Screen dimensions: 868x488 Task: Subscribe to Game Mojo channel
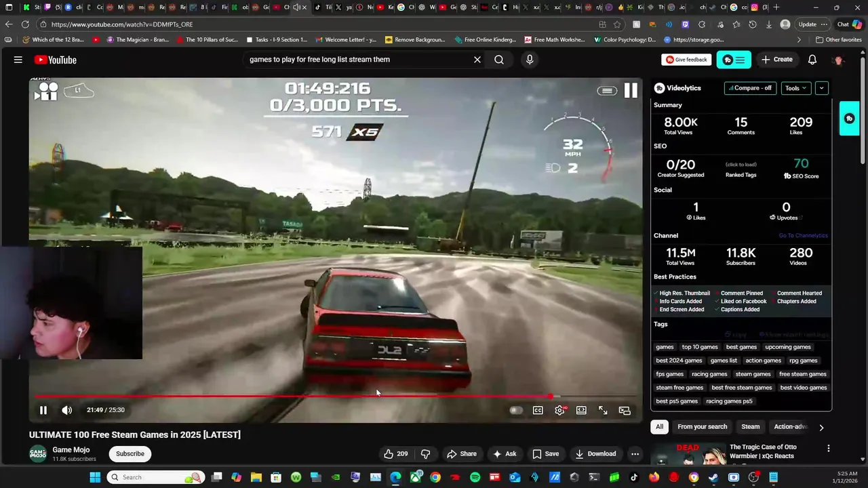click(x=130, y=454)
